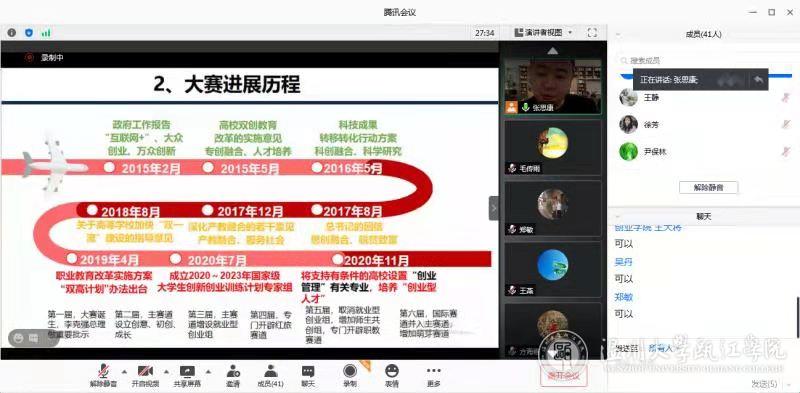Maximize the 腾讯会议 window
Image resolution: width=800 pixels, height=393 pixels.
772,12
